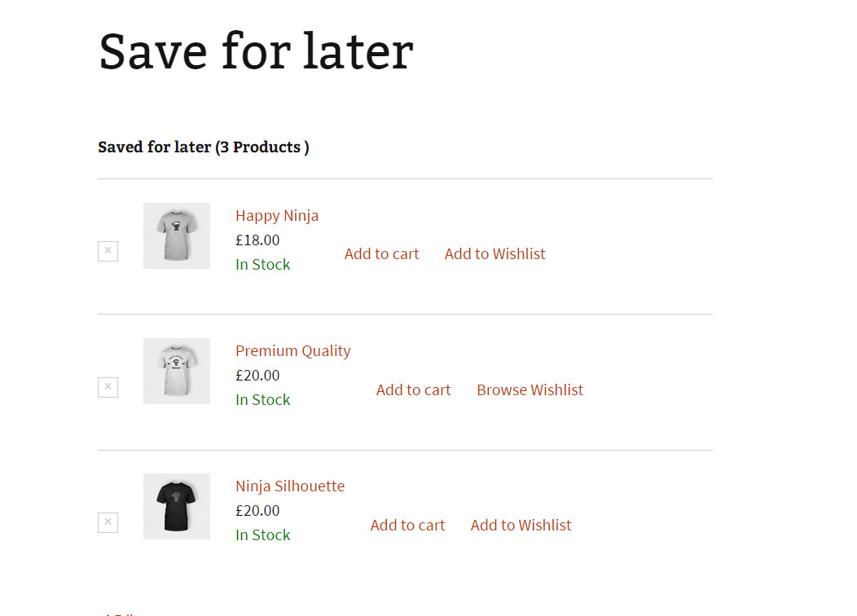The width and height of the screenshot is (857, 616).
Task: Click the Save for later page heading
Action: (256, 51)
